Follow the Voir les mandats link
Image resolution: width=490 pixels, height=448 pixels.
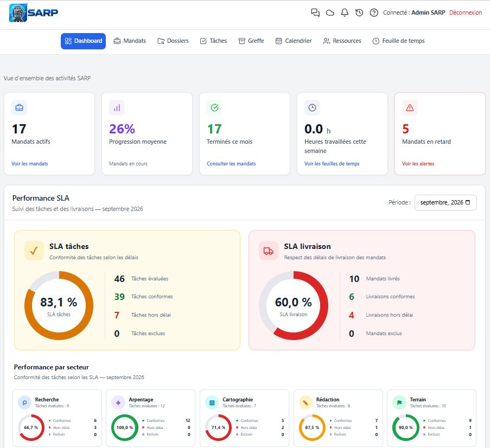tap(30, 164)
